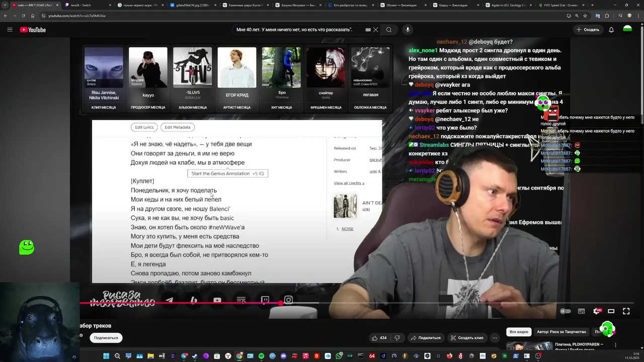The width and height of the screenshot is (644, 362).
Task: Open the on-screen keyboard in search box
Action: click(x=368, y=30)
